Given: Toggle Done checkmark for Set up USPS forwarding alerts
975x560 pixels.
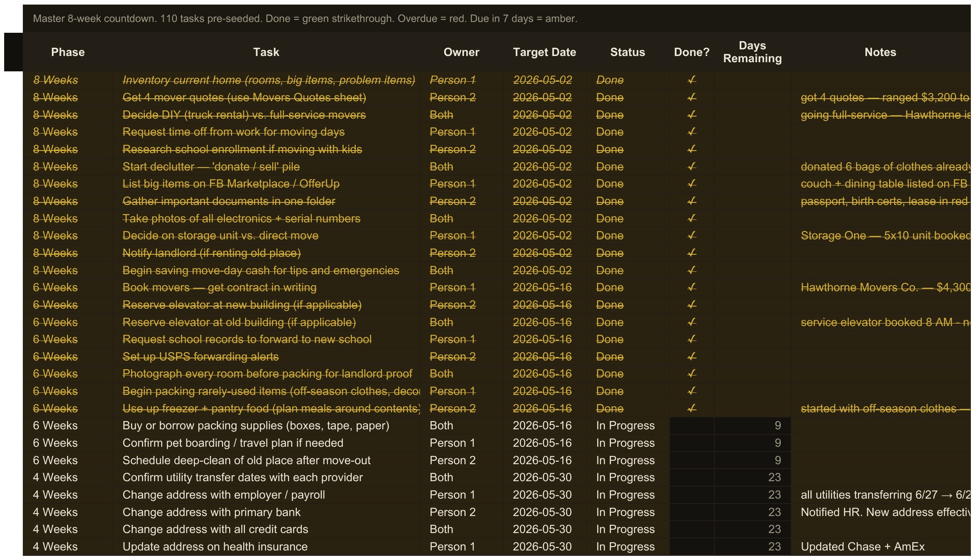Looking at the screenshot, I should [x=692, y=357].
